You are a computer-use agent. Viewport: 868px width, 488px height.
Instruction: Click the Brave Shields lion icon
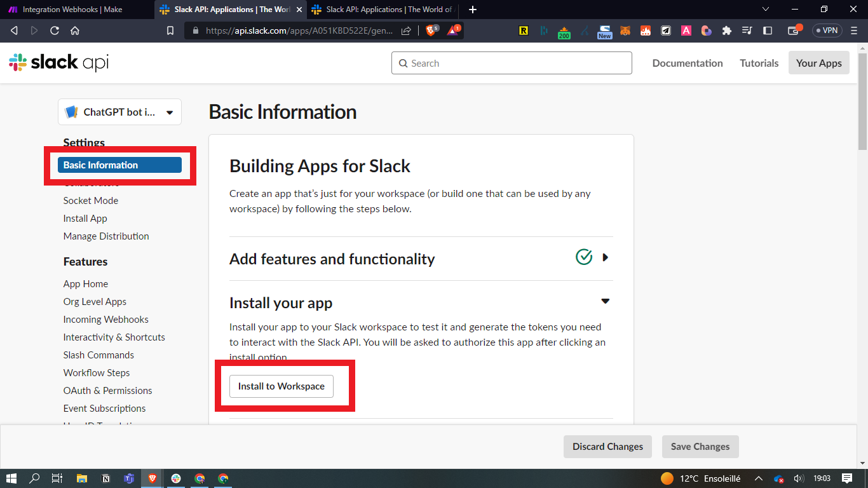tap(431, 30)
